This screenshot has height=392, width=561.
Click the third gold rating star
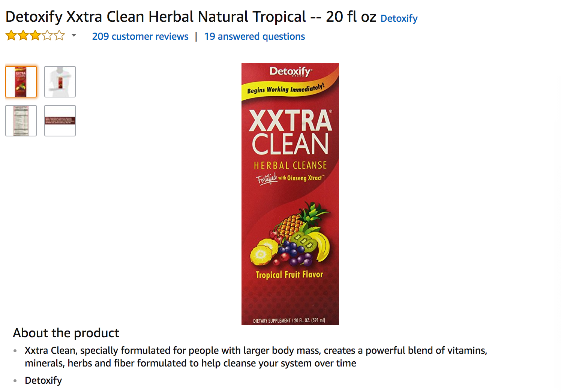pyautogui.click(x=35, y=36)
